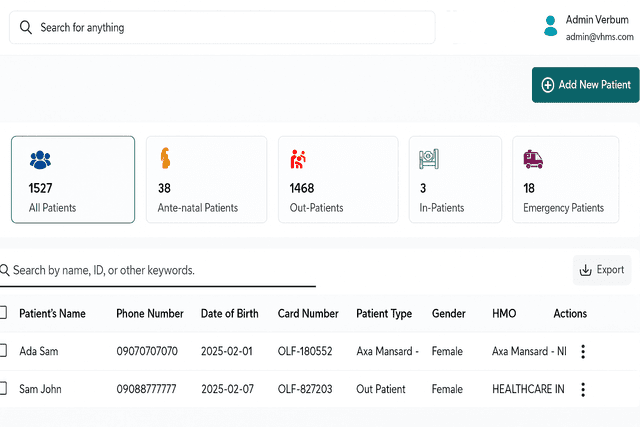Toggle the select-all checkbox in table header
This screenshot has height=427, width=640.
[3, 313]
